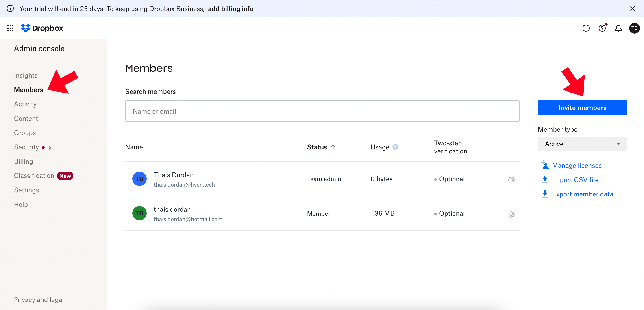Click the Search members input field
Viewport: 644px width, 310px height.
[x=322, y=111]
